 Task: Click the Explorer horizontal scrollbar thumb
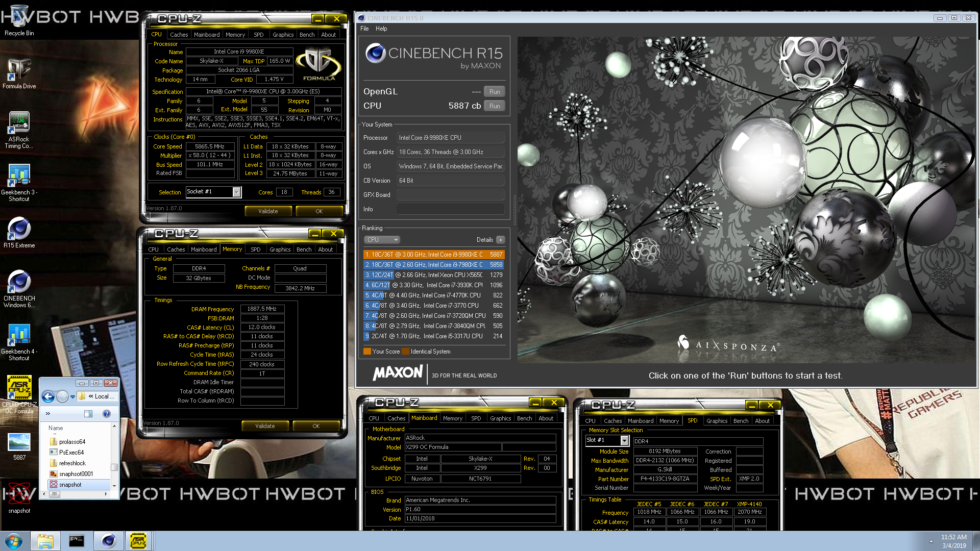(54, 494)
